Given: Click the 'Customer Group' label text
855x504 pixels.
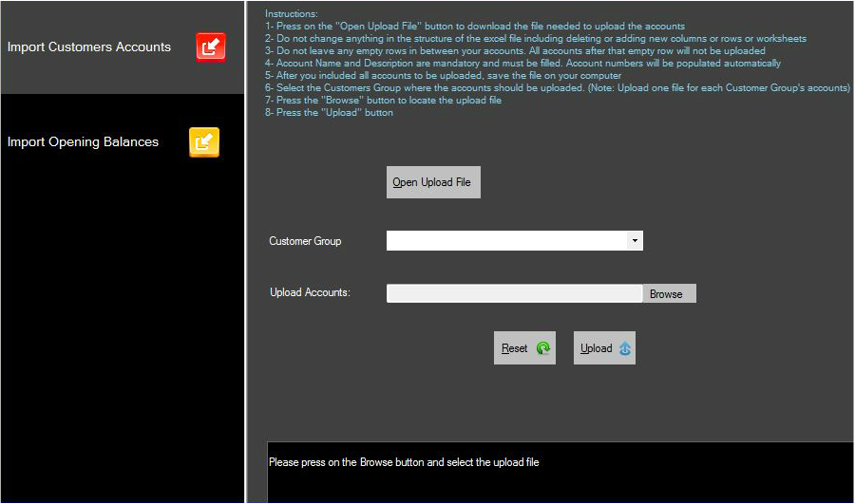Looking at the screenshot, I should [305, 241].
